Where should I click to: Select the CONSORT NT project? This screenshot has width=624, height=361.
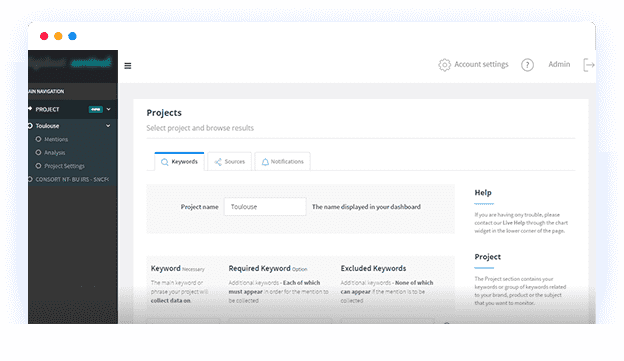coord(72,180)
